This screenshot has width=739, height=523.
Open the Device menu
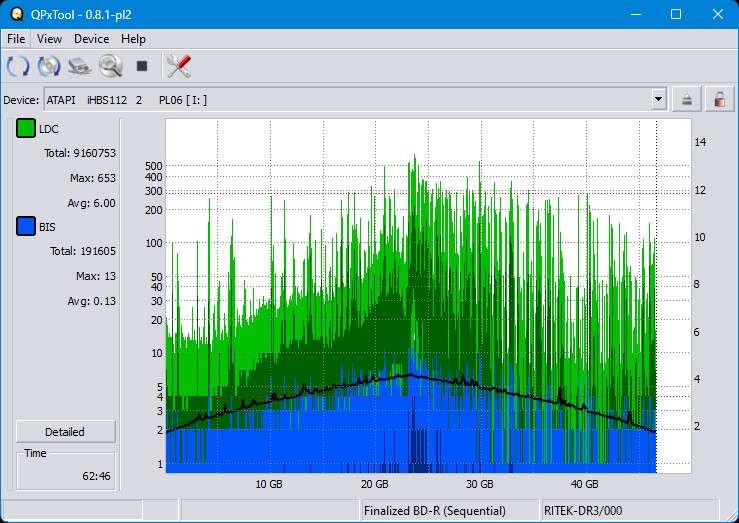point(91,39)
